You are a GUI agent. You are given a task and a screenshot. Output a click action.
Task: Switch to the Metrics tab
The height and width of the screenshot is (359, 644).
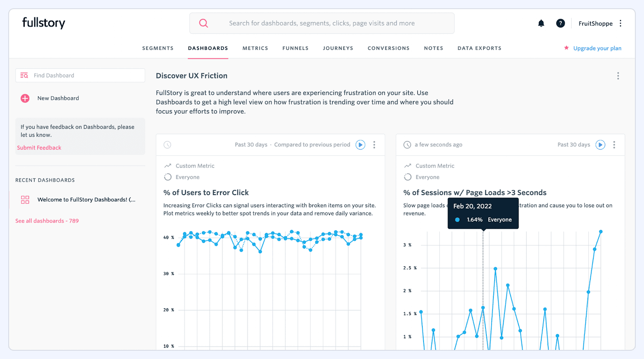255,48
